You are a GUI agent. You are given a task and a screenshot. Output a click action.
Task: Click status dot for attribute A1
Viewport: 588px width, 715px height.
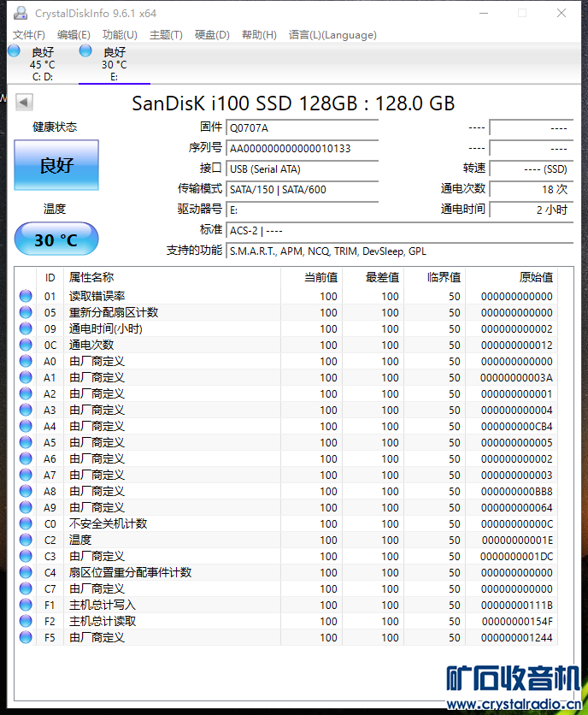(x=26, y=377)
